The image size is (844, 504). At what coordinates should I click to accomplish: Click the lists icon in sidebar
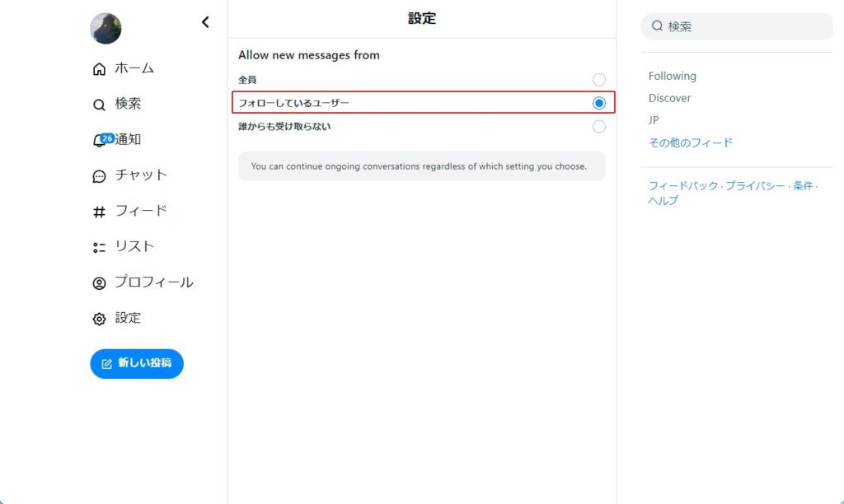point(99,247)
